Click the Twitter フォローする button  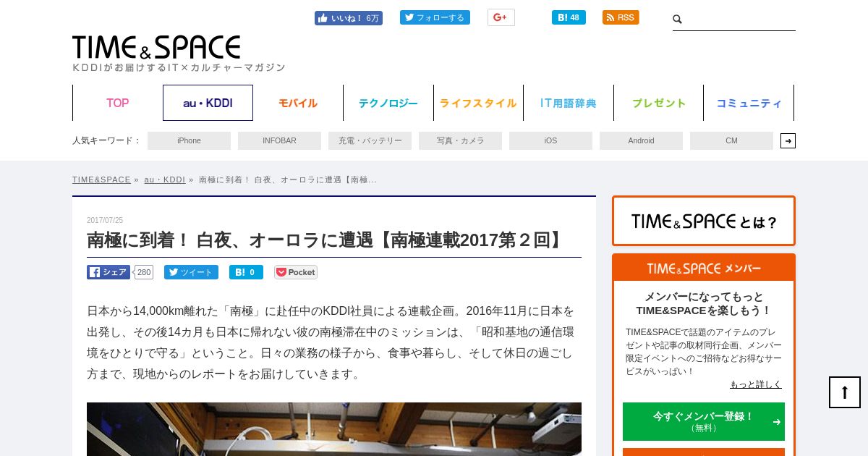click(435, 17)
